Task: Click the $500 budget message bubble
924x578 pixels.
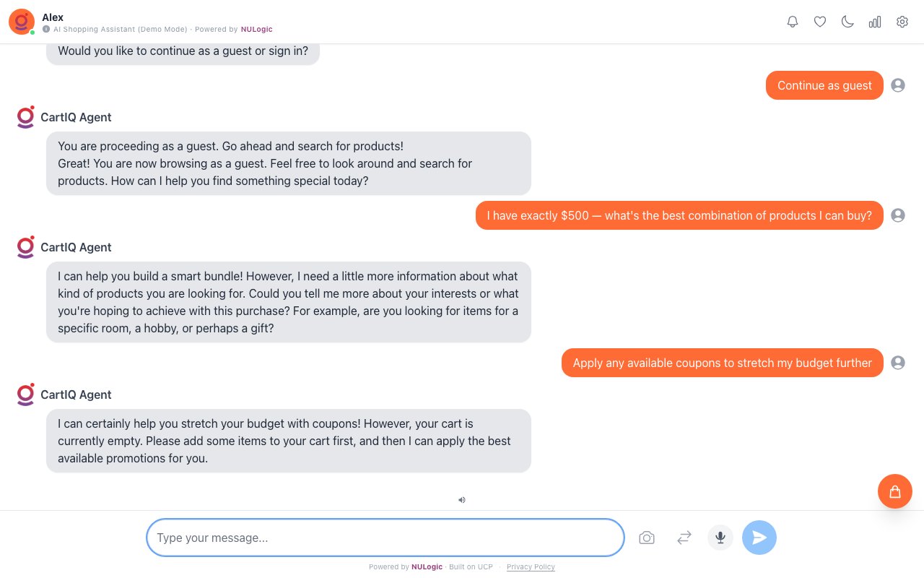Action: (679, 215)
